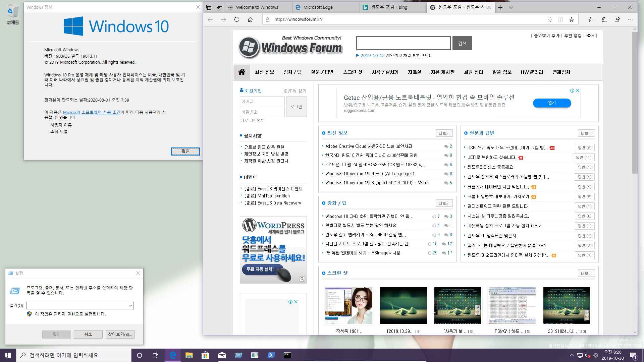The width and height of the screenshot is (644, 362).
Task: Click 답변 (11) button for UEFI question
Action: click(584, 158)
